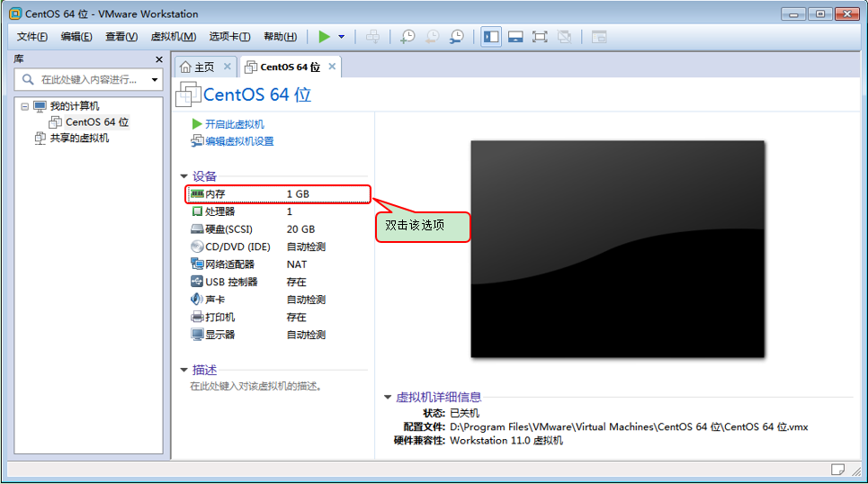The width and height of the screenshot is (868, 484).
Task: Click the 配置文件 .vmx path text
Action: (x=629, y=427)
